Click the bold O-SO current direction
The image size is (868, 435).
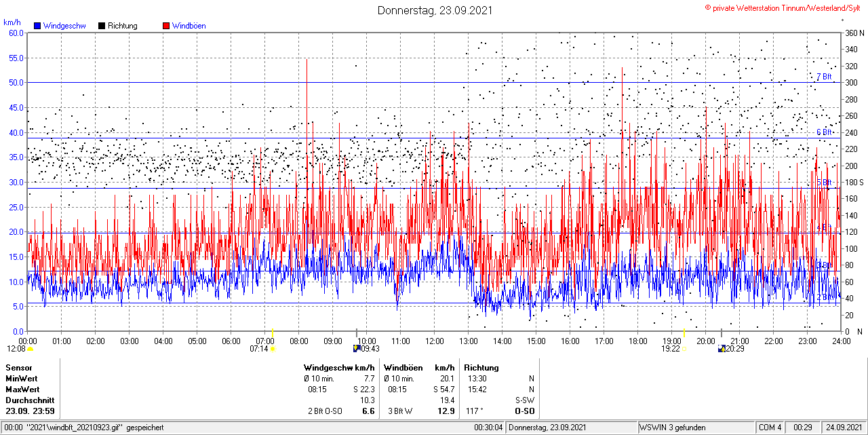[x=525, y=411]
